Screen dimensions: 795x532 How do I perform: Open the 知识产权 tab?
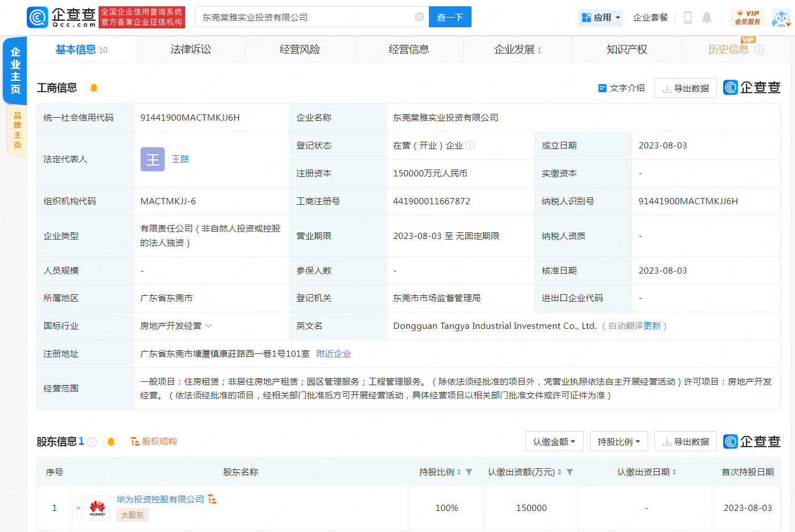pos(626,50)
